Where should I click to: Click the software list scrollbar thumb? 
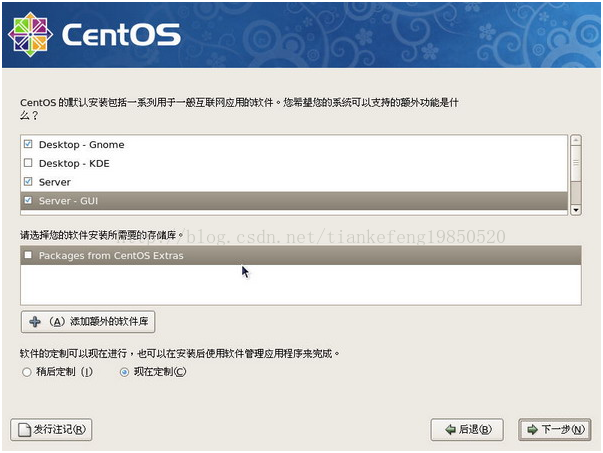coord(576,163)
